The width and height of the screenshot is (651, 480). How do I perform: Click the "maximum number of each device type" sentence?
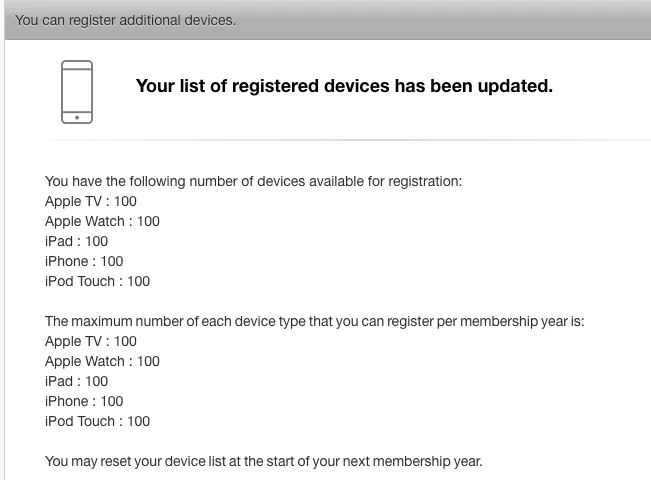point(314,321)
